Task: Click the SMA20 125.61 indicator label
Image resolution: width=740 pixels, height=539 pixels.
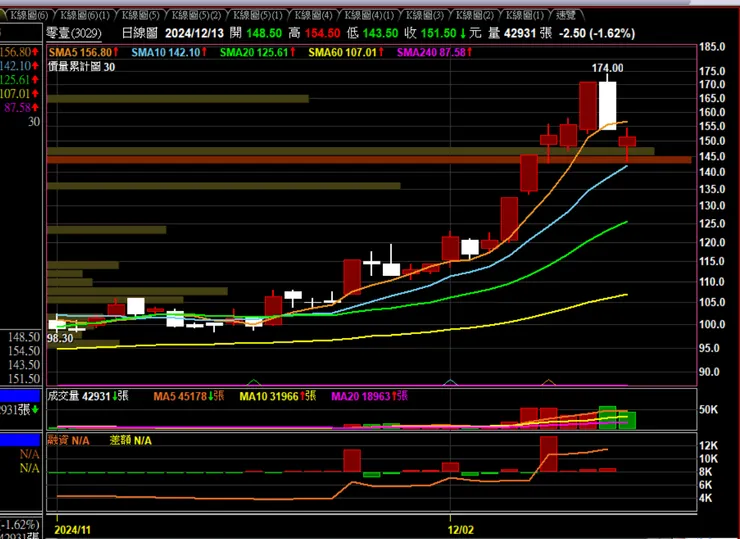Action: pos(258,52)
